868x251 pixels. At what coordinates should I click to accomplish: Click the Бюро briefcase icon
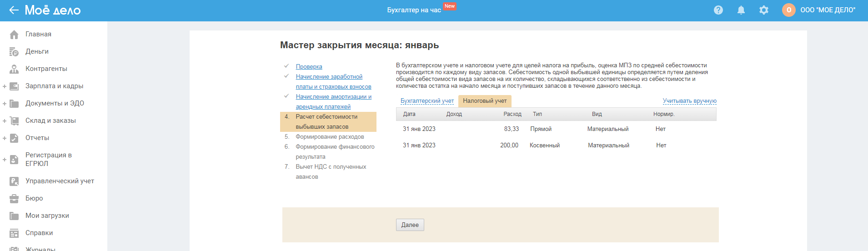(x=14, y=199)
